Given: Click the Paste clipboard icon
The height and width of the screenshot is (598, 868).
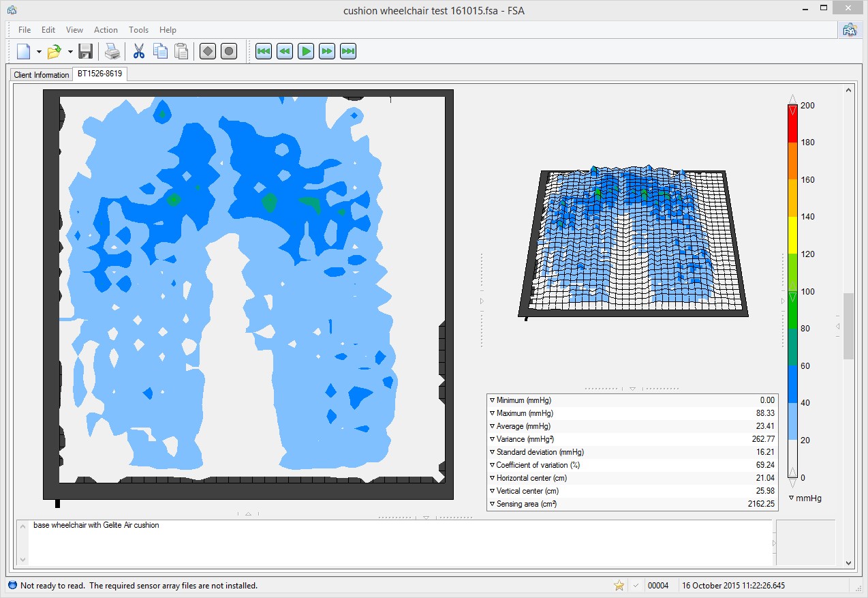Looking at the screenshot, I should [181, 51].
